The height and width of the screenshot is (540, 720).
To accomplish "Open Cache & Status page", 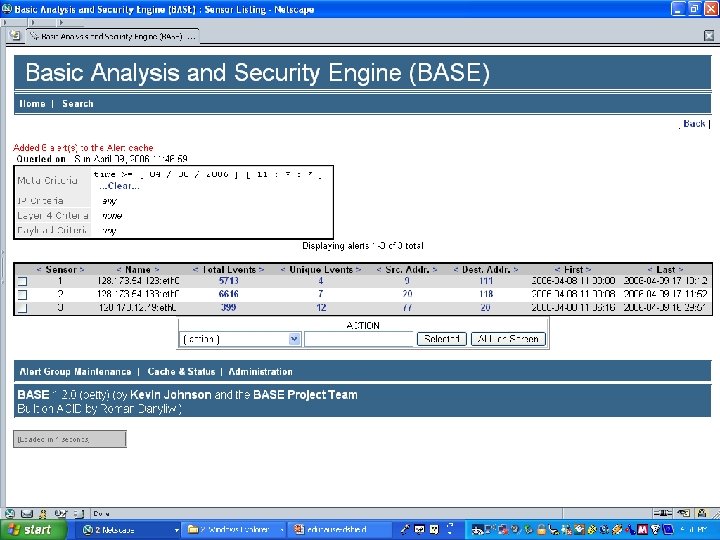I will click(x=181, y=371).
